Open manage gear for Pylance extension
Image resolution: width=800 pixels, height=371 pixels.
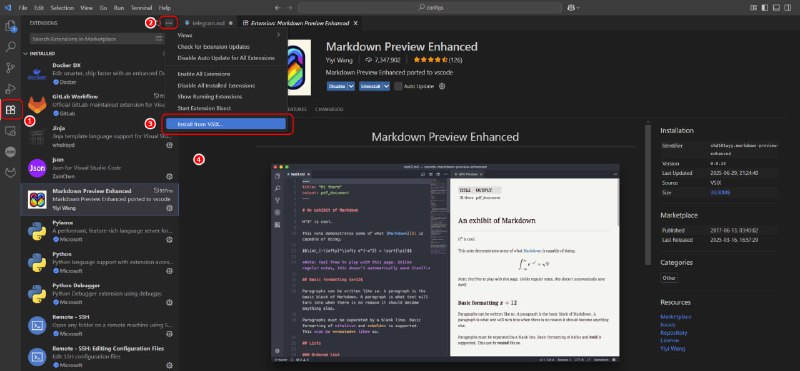169,239
